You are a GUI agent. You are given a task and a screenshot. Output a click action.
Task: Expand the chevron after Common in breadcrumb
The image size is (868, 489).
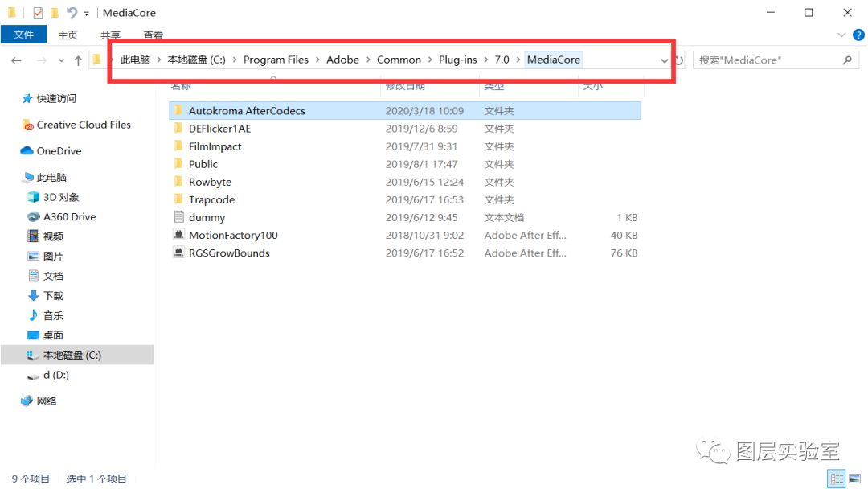(430, 60)
